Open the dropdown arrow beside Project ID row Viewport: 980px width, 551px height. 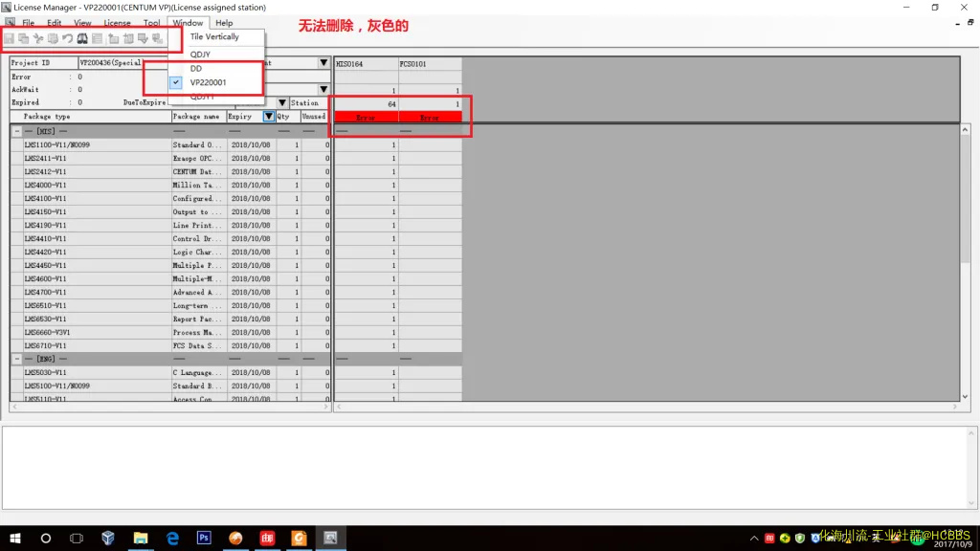click(323, 62)
